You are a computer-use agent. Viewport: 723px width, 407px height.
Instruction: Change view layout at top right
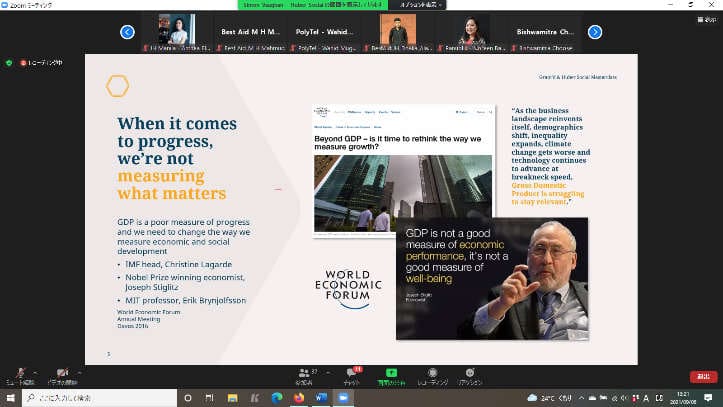[x=707, y=20]
